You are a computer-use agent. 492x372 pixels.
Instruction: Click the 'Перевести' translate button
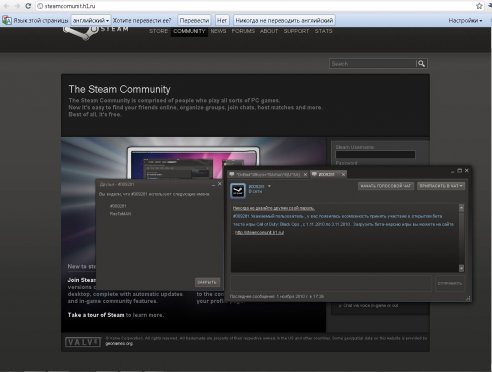194,20
